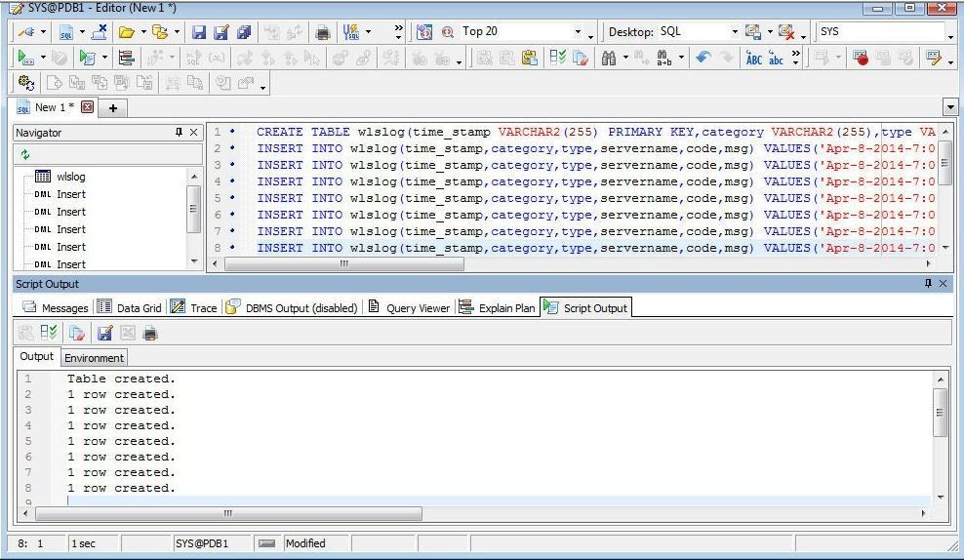Image resolution: width=964 pixels, height=560 pixels.
Task: Click the print icon in top toolbar
Action: click(x=322, y=32)
